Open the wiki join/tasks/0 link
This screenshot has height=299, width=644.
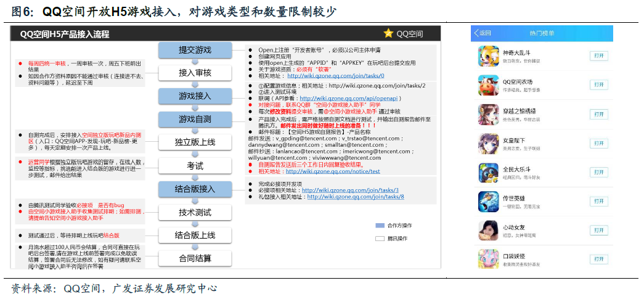335,76
